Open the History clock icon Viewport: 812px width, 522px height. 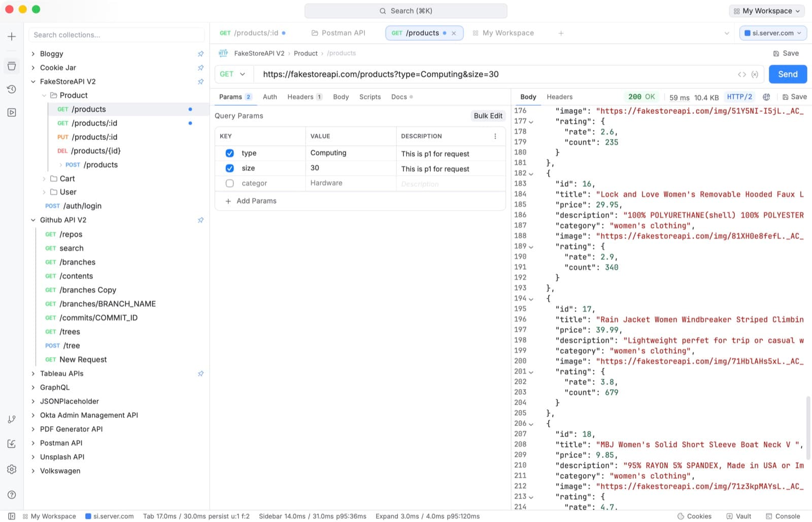(12, 89)
